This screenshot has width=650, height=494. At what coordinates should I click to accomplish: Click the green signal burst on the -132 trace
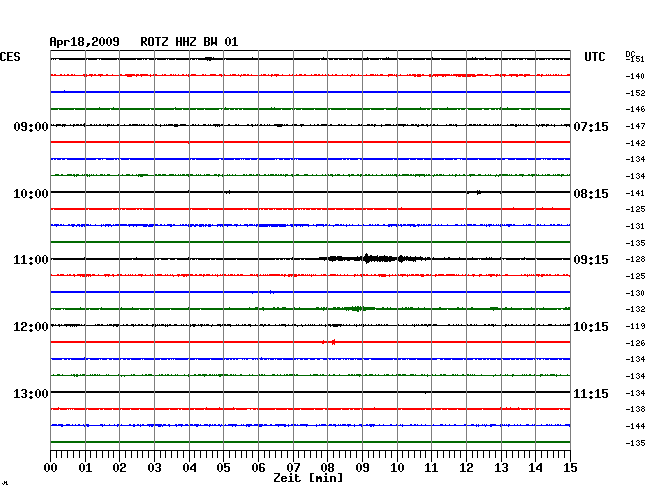pos(357,308)
